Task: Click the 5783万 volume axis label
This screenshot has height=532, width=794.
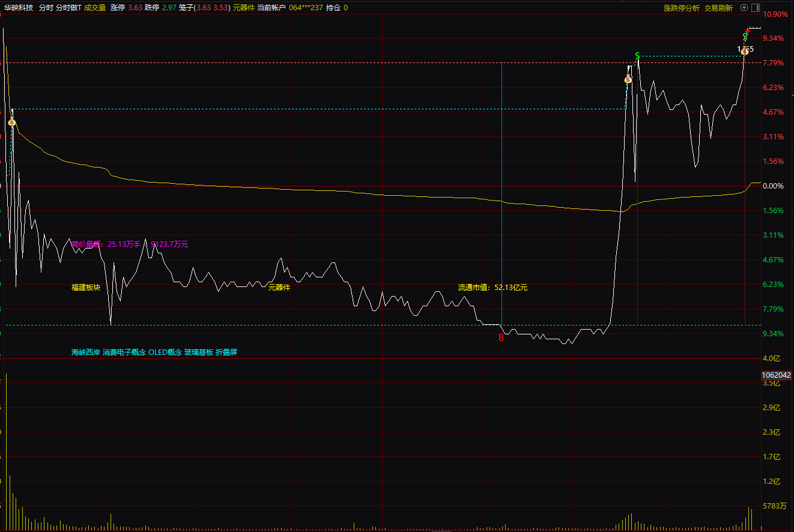Action: (x=775, y=506)
